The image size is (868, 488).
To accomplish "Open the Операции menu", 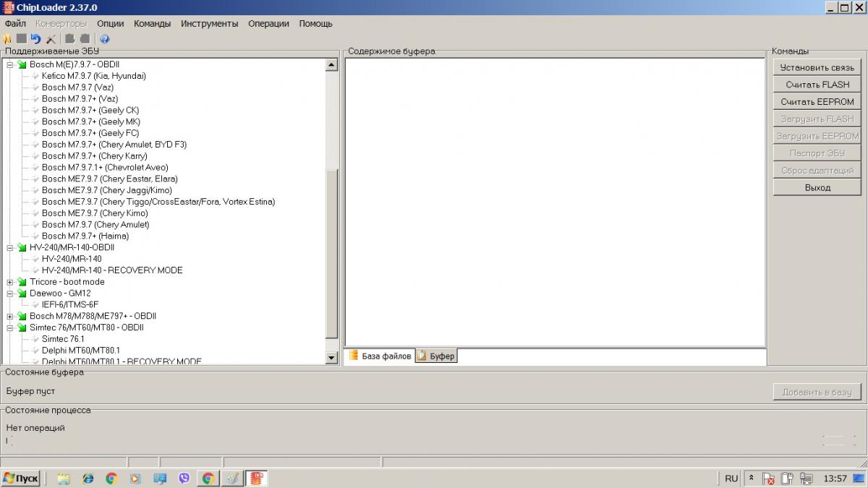I will [x=268, y=23].
